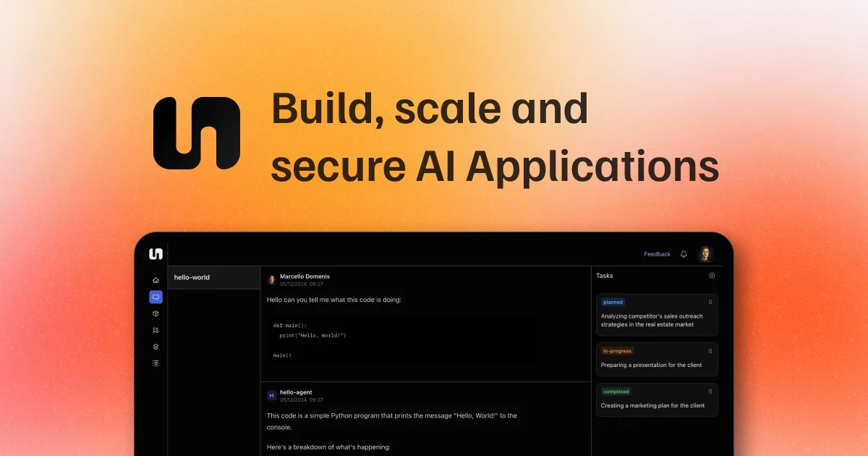Click the Feedback link
868x456 pixels.
tap(658, 254)
